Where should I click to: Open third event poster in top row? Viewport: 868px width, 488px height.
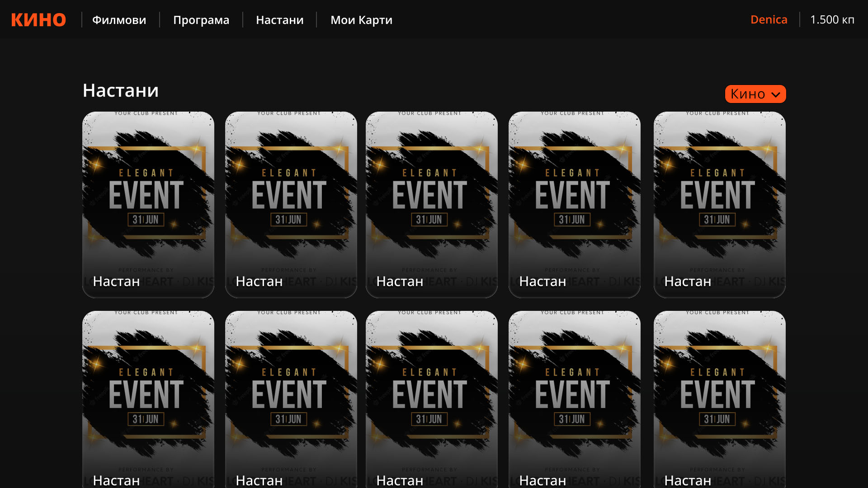(431, 199)
